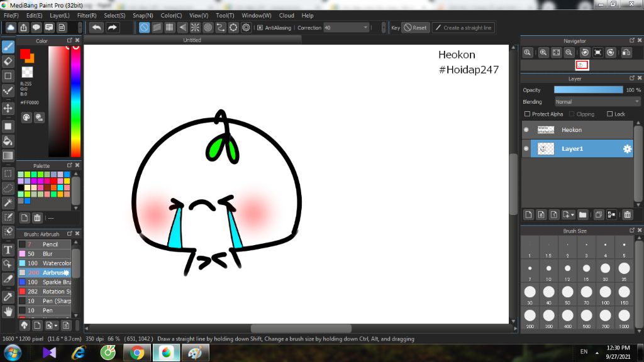The height and width of the screenshot is (362, 644).
Task: Select the Airbrush brush
Action: [x=45, y=273]
